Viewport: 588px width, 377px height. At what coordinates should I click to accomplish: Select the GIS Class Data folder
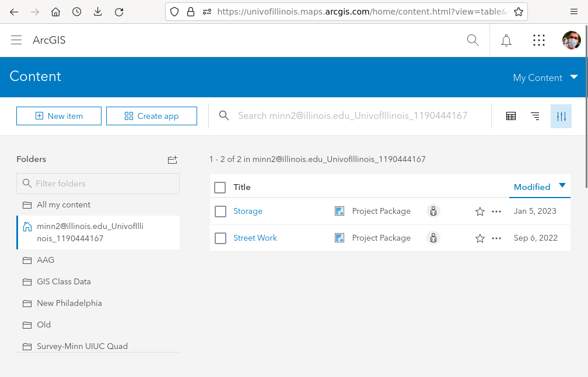pos(64,281)
